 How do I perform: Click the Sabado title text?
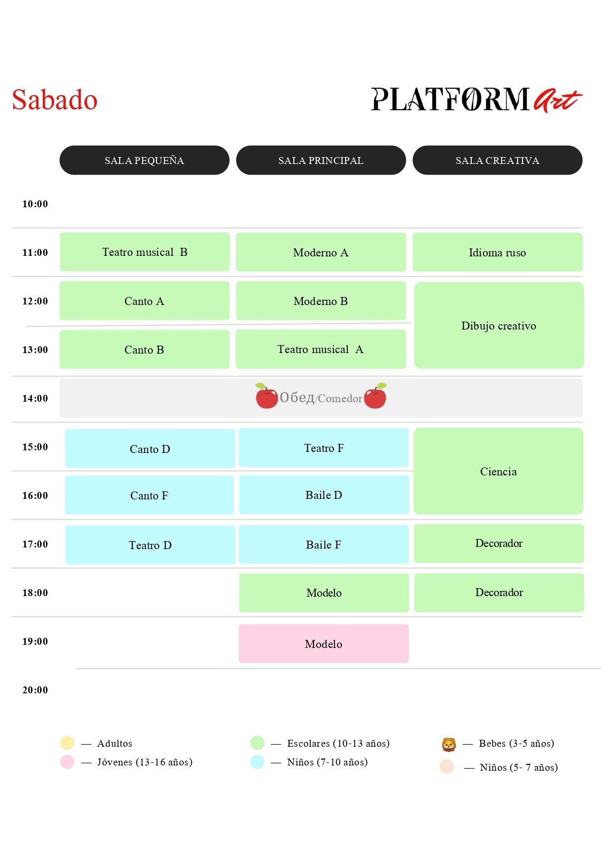(x=55, y=100)
